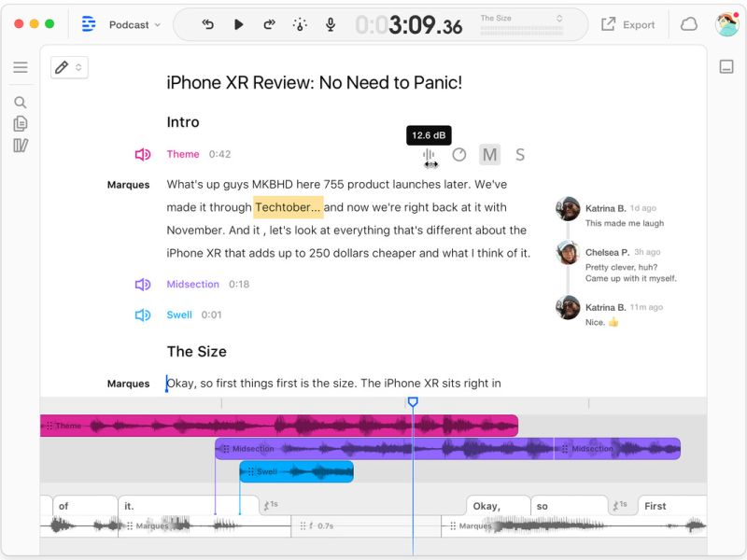Open Chelsea P. comment 'Pretty clever, huh?'
This screenshot has width=747, height=560.
click(x=631, y=273)
